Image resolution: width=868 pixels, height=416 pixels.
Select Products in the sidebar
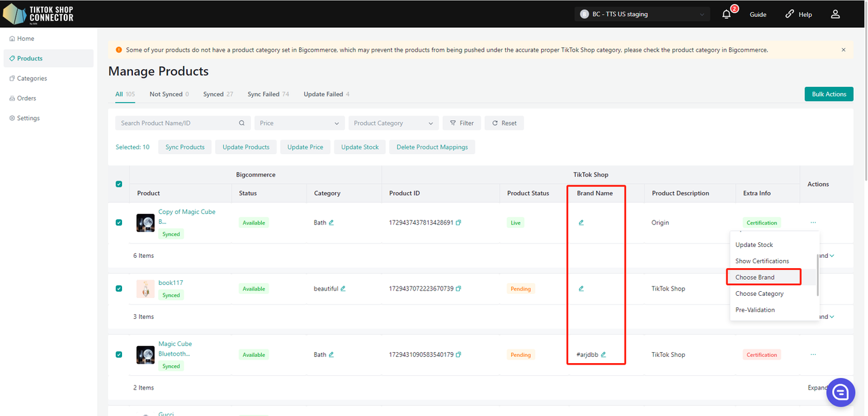coord(48,58)
